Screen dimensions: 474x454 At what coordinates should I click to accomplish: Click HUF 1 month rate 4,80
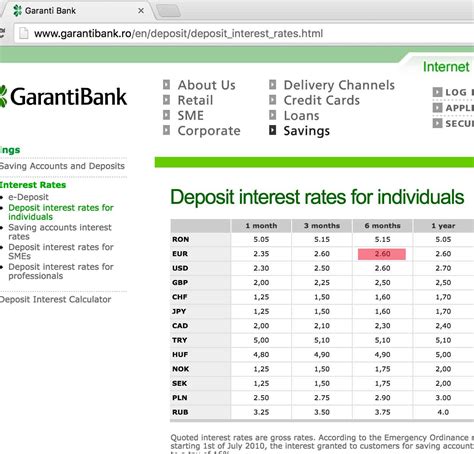pyautogui.click(x=261, y=354)
